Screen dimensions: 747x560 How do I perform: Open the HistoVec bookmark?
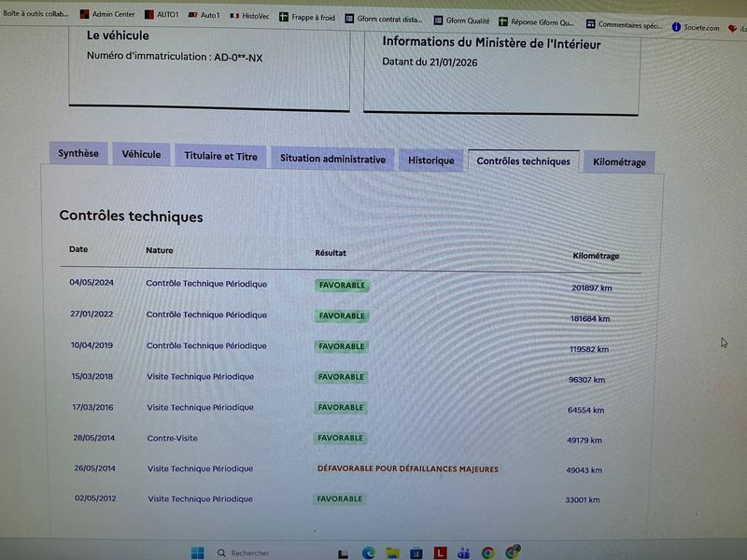tap(249, 16)
